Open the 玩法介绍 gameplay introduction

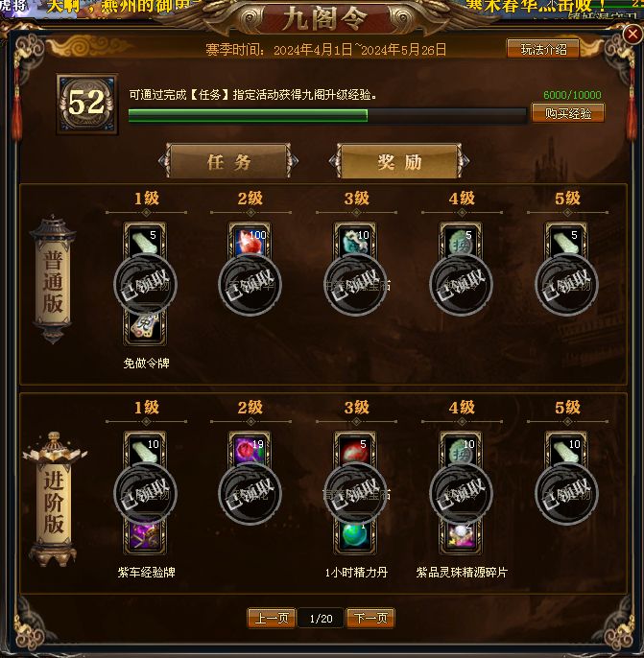point(543,49)
